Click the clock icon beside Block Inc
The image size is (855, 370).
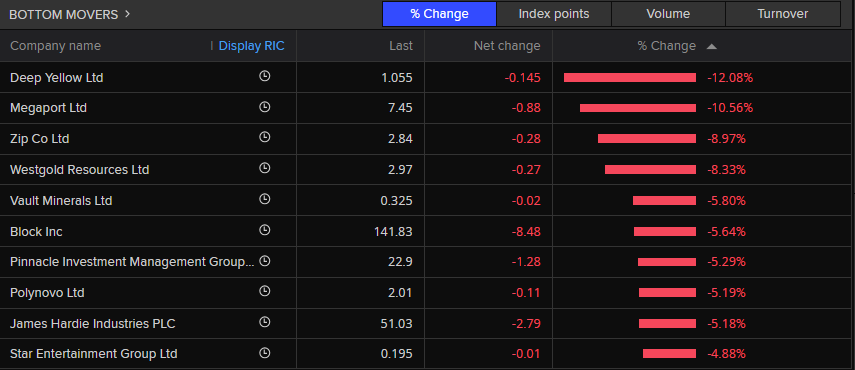(264, 231)
